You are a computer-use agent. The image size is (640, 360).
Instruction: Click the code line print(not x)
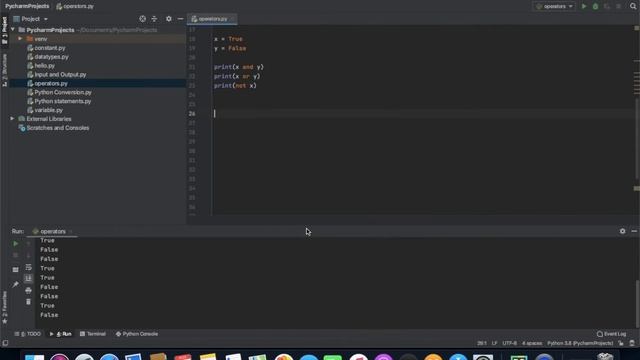pyautogui.click(x=235, y=86)
